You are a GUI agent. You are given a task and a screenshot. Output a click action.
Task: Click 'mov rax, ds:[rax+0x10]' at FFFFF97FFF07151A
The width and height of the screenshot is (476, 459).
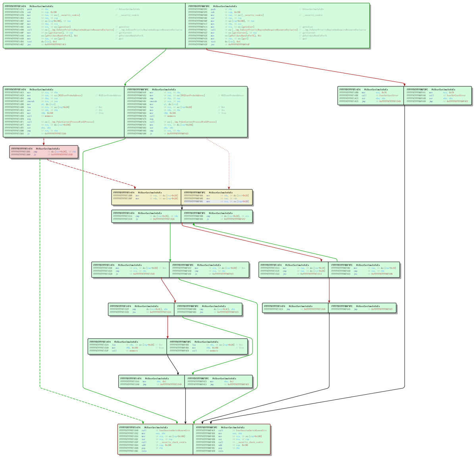click(293, 268)
